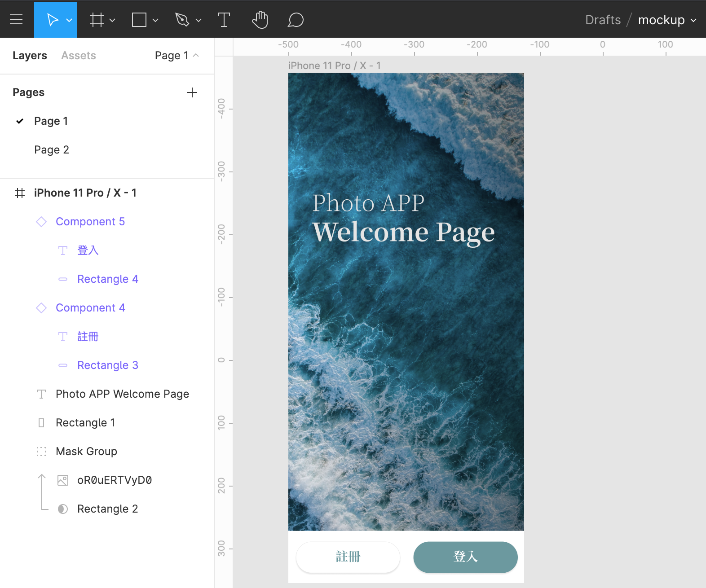
Task: Open the Move tool options dropdown
Action: (69, 20)
